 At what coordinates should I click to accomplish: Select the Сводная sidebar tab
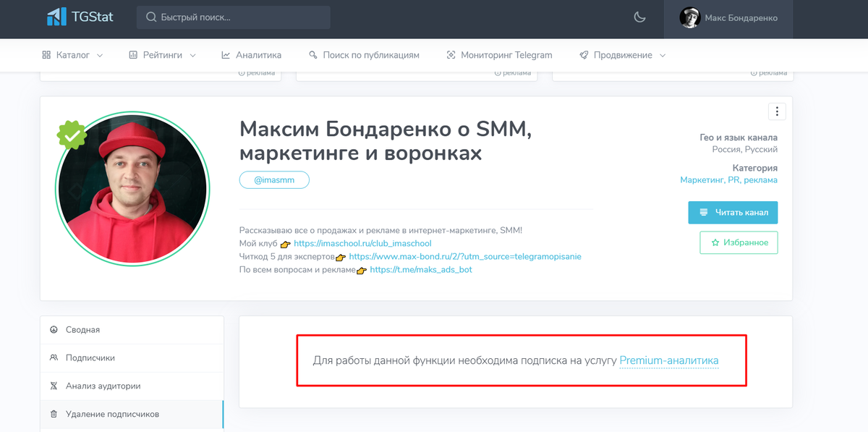click(x=132, y=330)
